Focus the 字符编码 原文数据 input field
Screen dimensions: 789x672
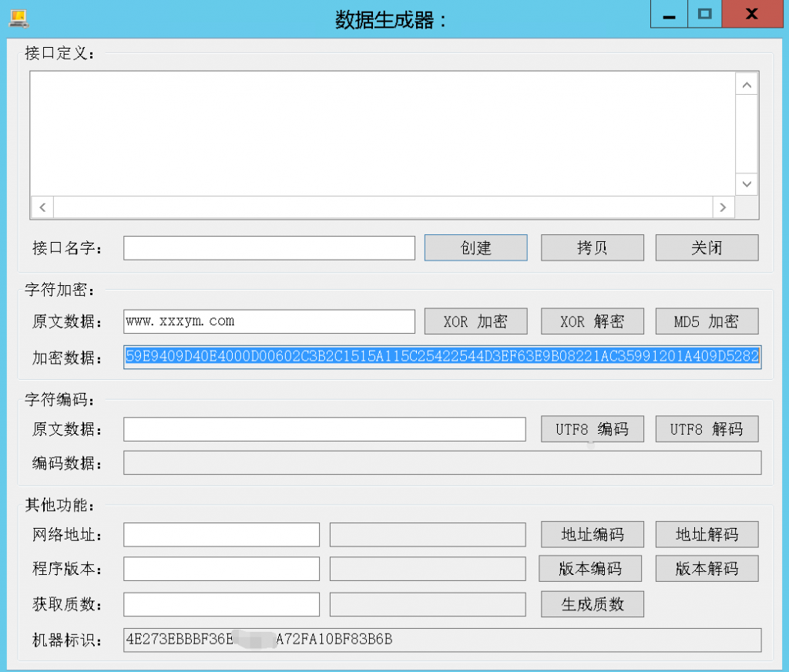pyautogui.click(x=324, y=429)
